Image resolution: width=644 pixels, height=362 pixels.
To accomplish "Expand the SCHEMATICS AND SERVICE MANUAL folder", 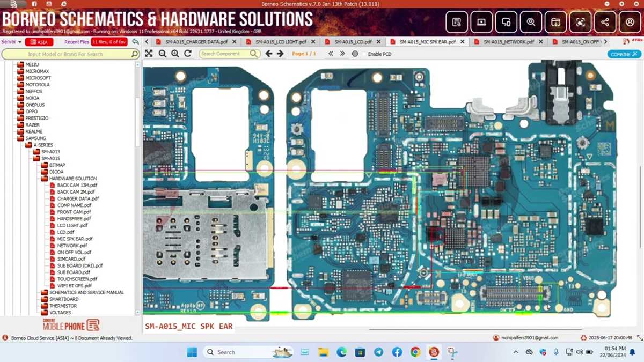I will [45, 292].
